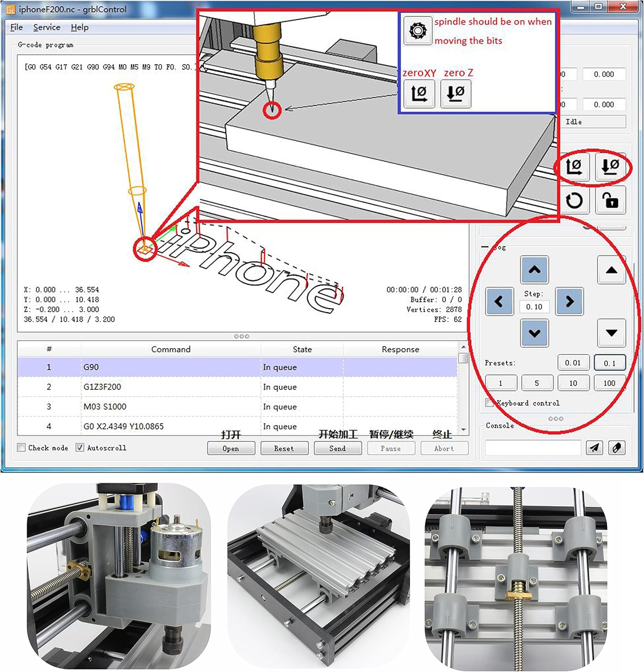Click the unlock padlock icon

(x=610, y=200)
